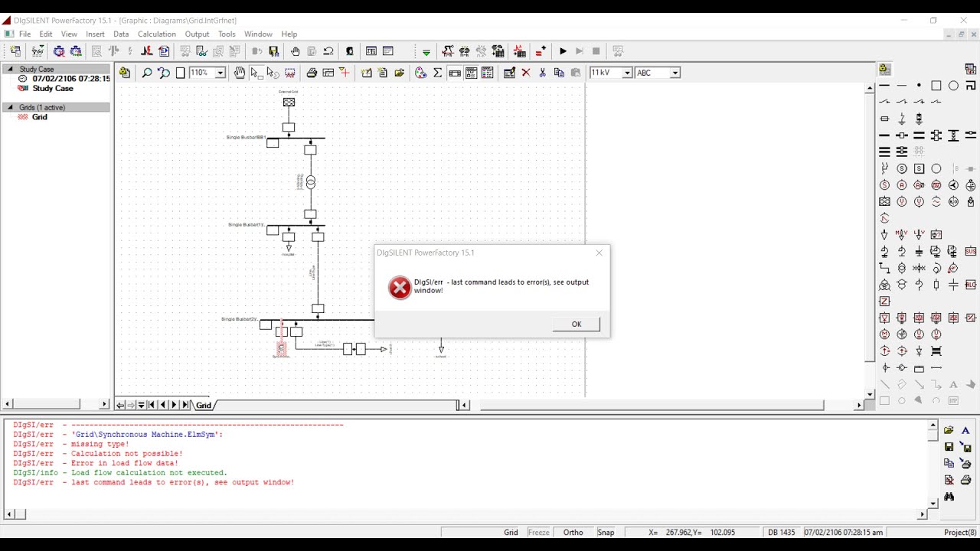Click the binoculars search icon in output window
The width and height of the screenshot is (980, 551).
pos(949,497)
